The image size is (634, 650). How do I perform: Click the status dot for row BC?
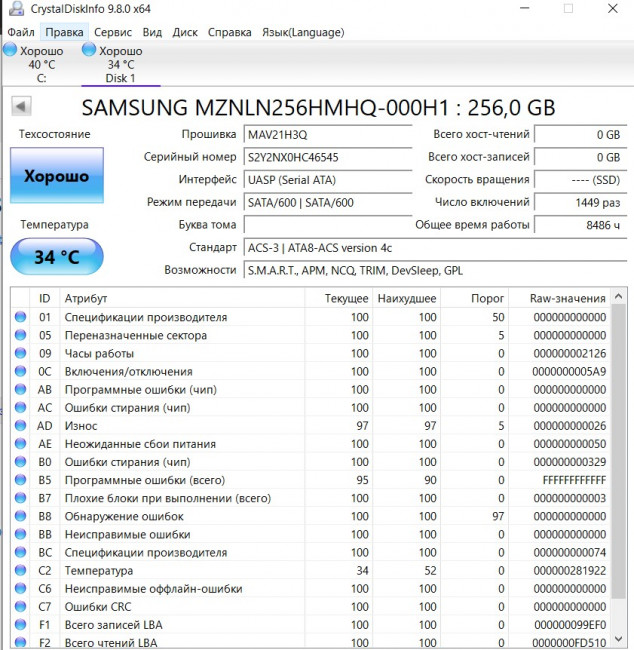[20, 552]
